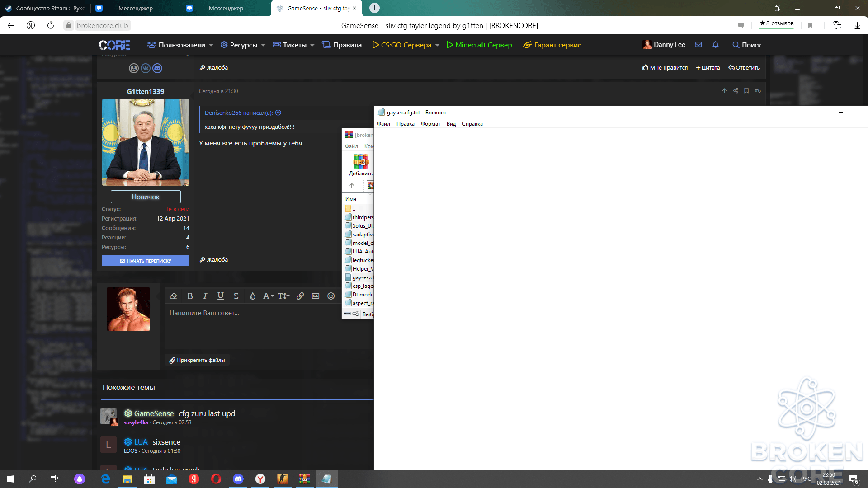Open the Справка menu in Notepad
The height and width of the screenshot is (488, 868).
click(472, 124)
